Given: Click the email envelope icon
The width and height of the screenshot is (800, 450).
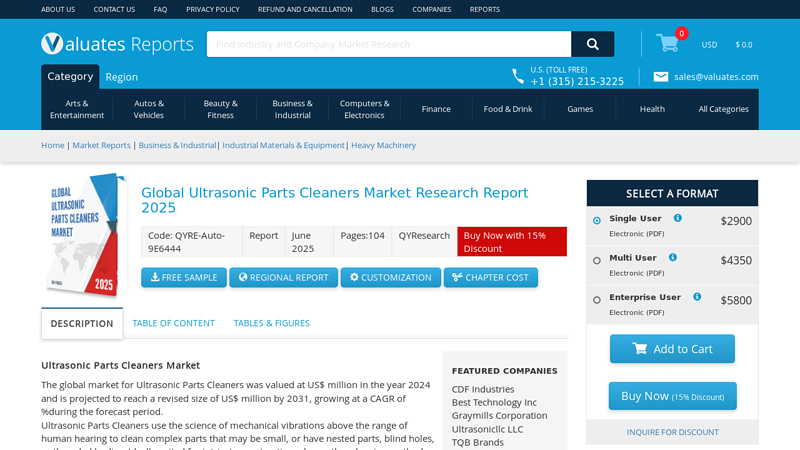Looking at the screenshot, I should [x=661, y=77].
